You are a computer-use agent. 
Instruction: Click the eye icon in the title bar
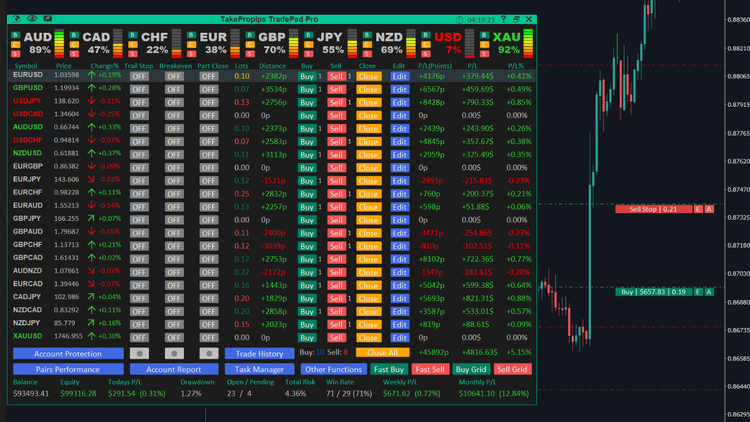(32, 19)
